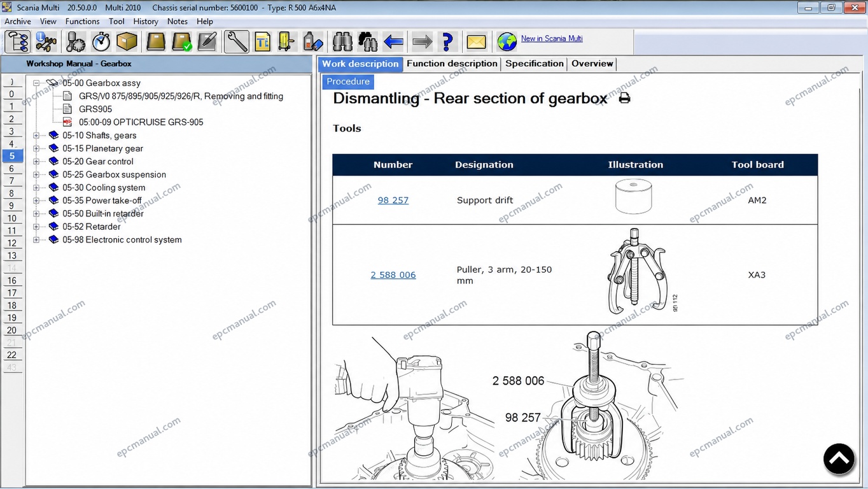This screenshot has height=489, width=868.
Task: Click the engine and gear components icon
Action: [75, 42]
